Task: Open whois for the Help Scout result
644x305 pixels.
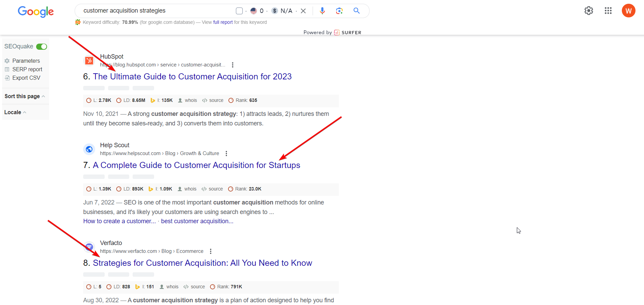Action: (x=187, y=189)
